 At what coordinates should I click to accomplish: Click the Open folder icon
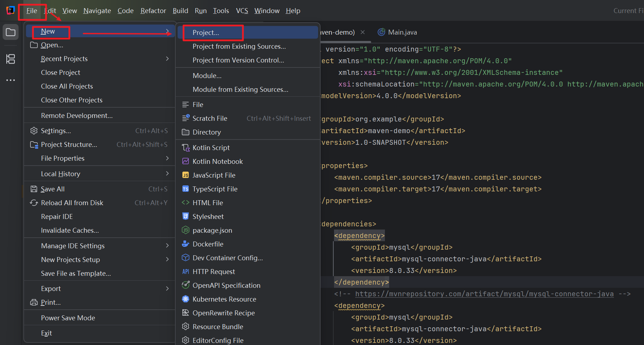tap(34, 45)
